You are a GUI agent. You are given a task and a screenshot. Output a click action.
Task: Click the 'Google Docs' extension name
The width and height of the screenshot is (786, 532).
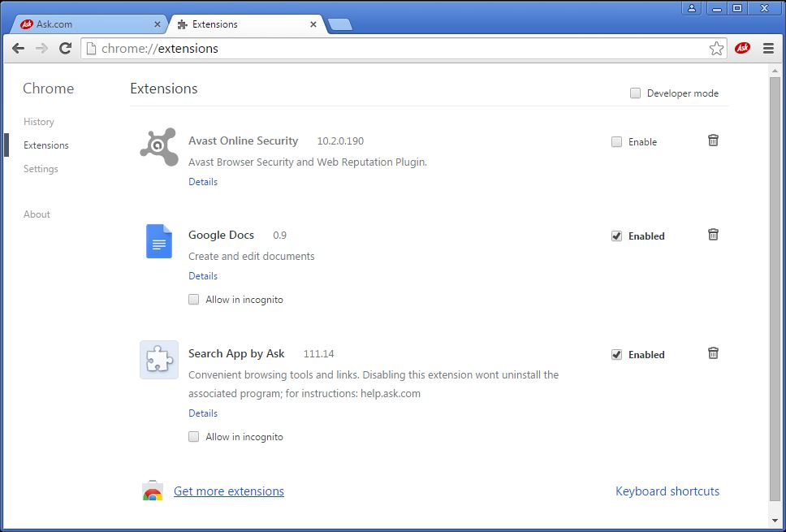coord(221,236)
